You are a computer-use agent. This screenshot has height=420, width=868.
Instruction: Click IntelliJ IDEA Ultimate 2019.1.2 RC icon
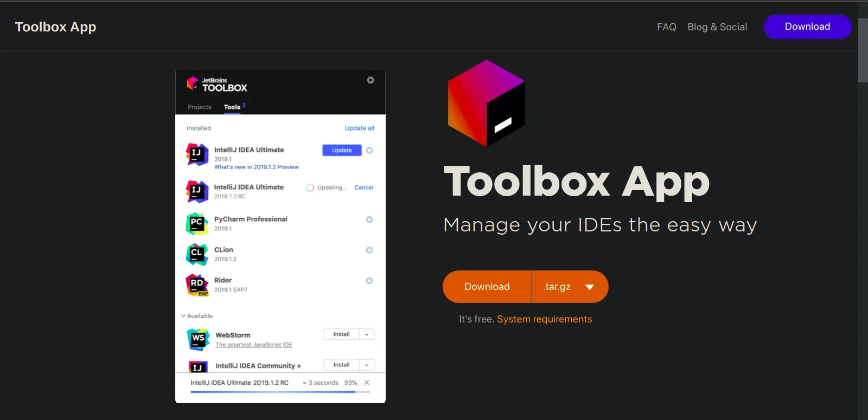coord(197,191)
